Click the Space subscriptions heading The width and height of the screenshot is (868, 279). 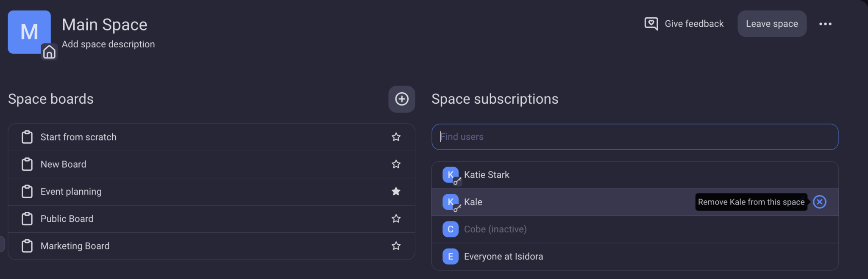coord(495,99)
